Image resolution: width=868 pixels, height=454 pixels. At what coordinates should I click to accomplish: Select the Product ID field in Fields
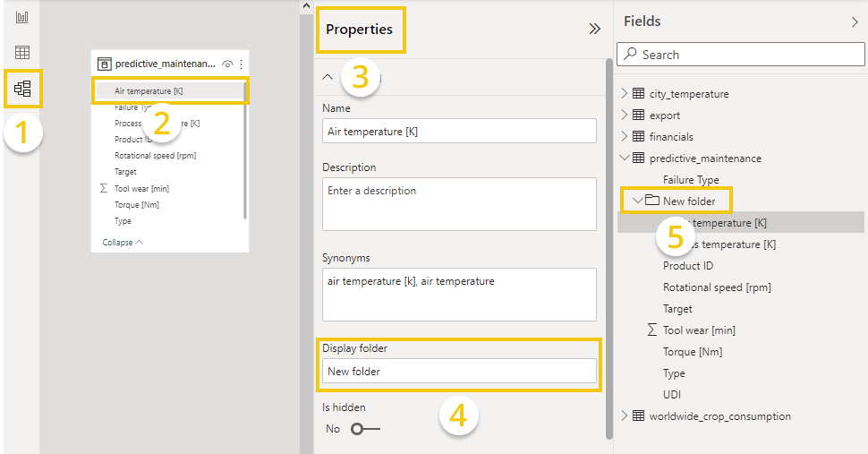click(x=687, y=266)
